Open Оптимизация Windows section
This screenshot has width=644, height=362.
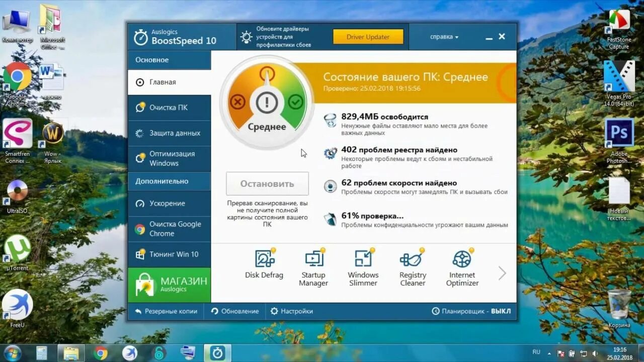pyautogui.click(x=169, y=158)
